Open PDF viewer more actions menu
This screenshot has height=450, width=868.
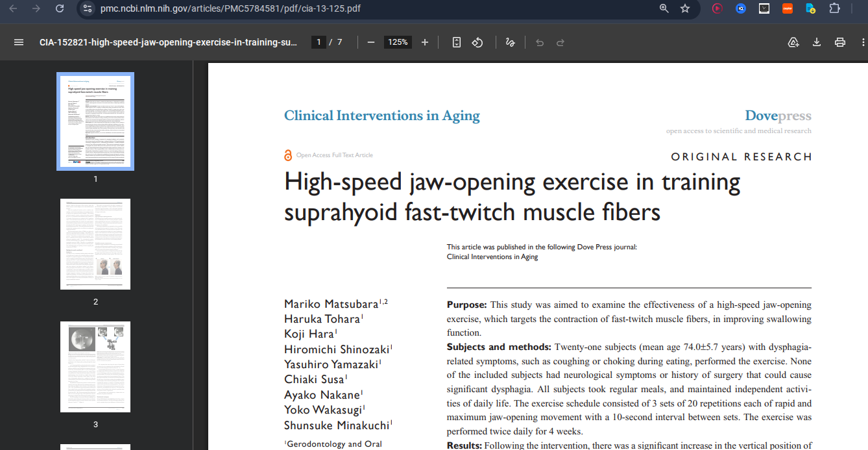pyautogui.click(x=863, y=42)
